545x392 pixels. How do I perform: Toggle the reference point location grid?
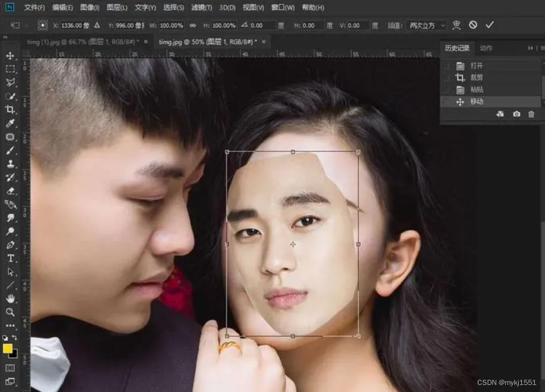[43, 25]
